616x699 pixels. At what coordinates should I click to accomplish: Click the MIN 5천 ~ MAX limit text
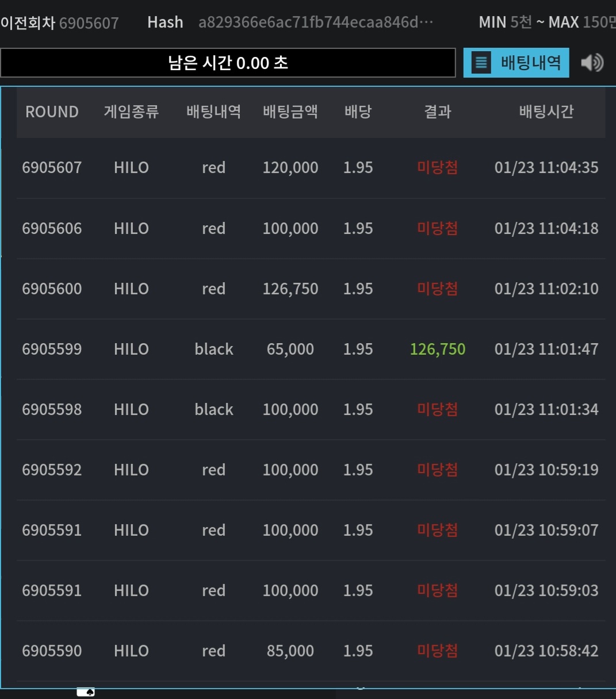coord(547,22)
